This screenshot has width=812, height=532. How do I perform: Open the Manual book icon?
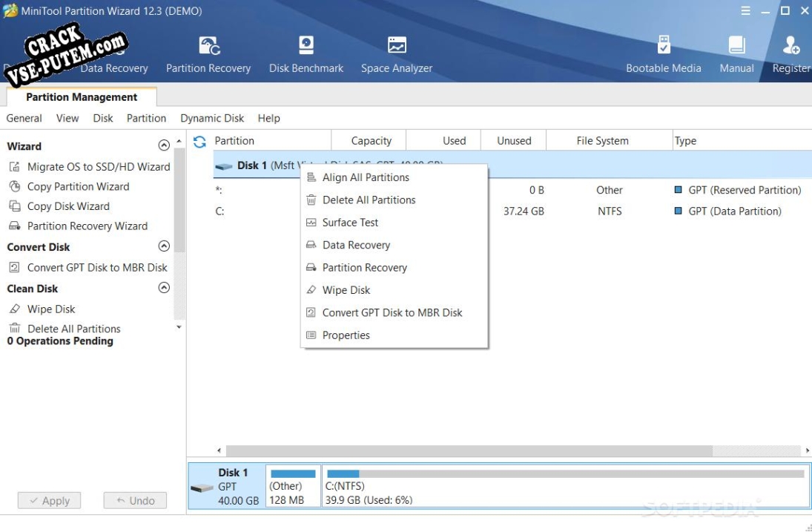pyautogui.click(x=736, y=46)
